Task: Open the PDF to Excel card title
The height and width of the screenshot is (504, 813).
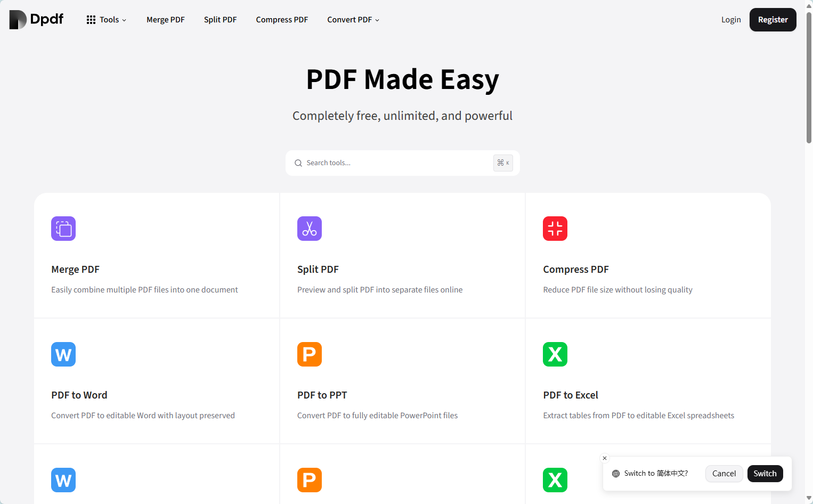Action: point(571,395)
